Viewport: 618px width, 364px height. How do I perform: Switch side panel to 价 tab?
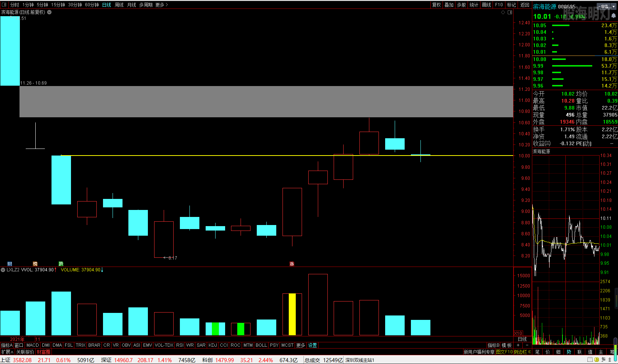pos(548,352)
